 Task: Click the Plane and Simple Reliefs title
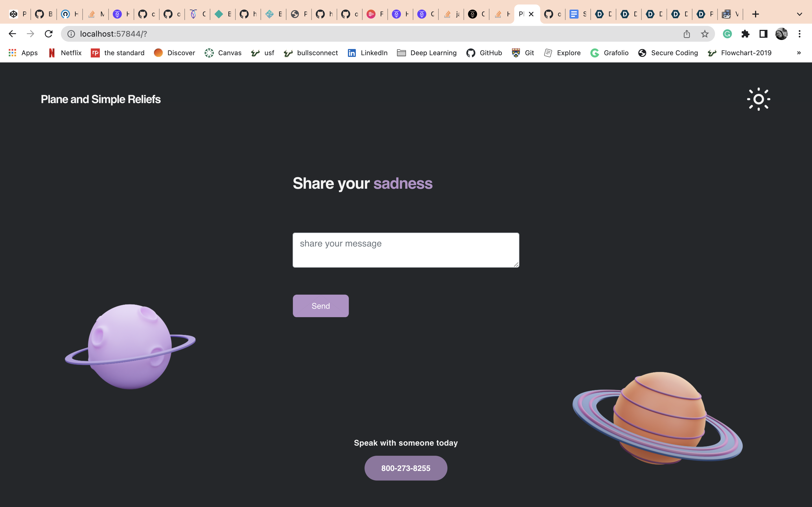pos(101,99)
